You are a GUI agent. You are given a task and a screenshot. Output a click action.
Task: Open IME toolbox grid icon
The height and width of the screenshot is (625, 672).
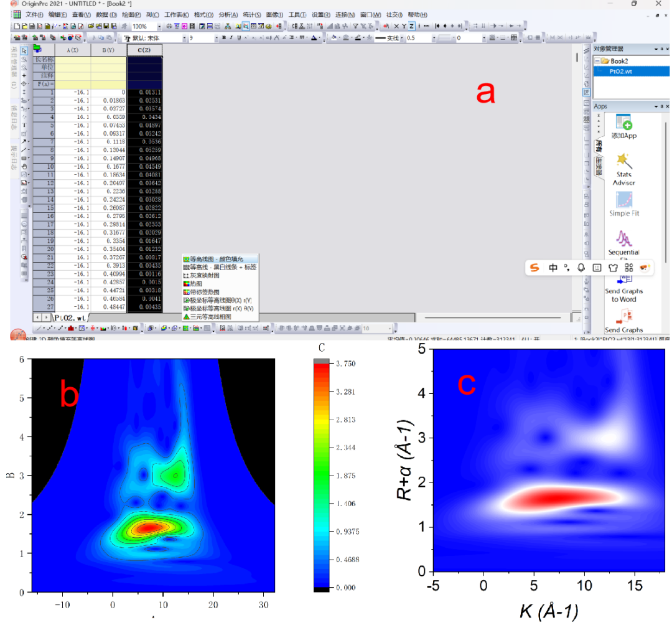click(x=628, y=268)
